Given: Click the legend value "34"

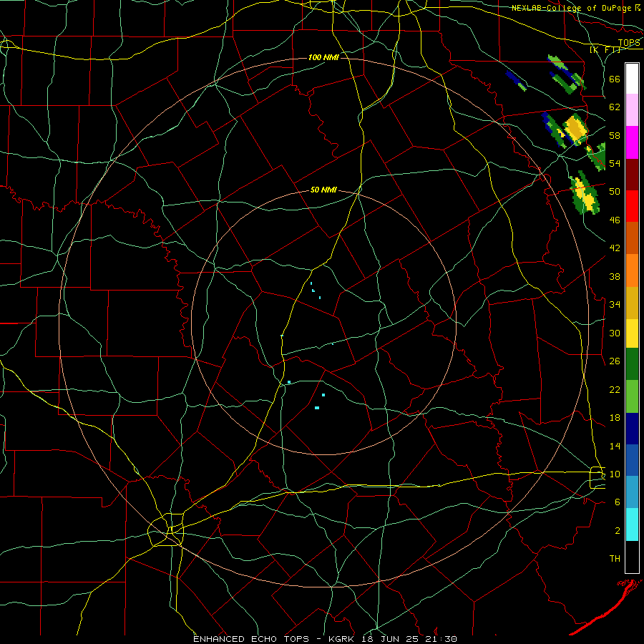Looking at the screenshot, I should pyautogui.click(x=615, y=305).
